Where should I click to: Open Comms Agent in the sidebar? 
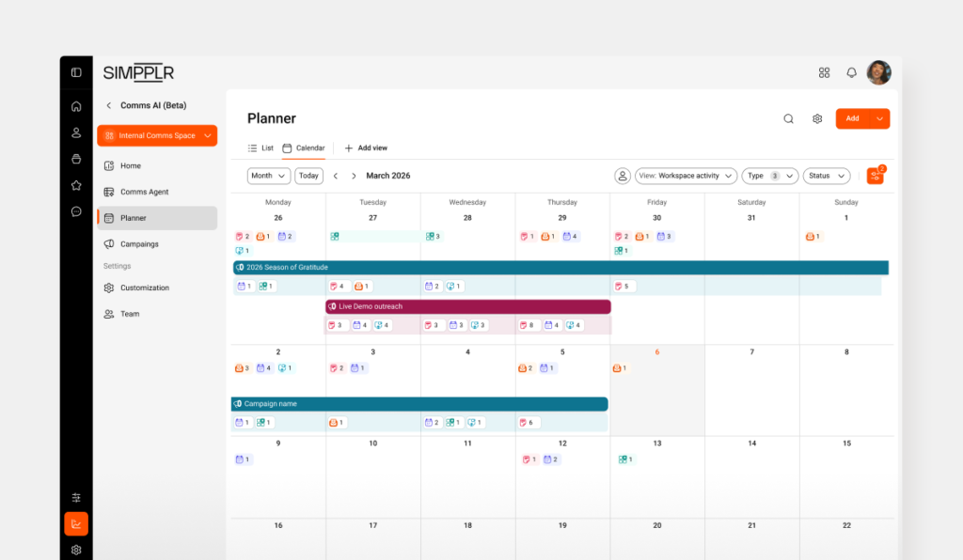pyautogui.click(x=157, y=192)
